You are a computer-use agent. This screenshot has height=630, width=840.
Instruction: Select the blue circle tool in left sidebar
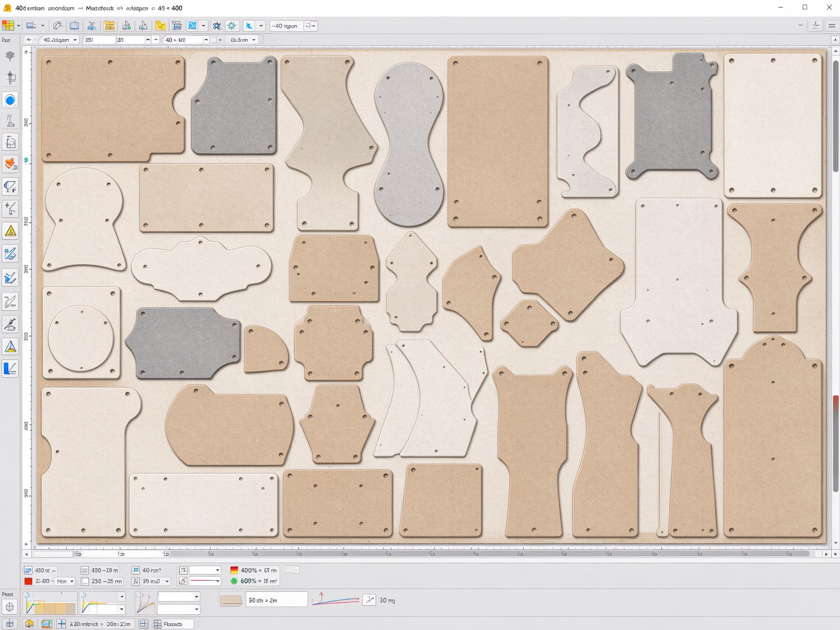pos(10,100)
